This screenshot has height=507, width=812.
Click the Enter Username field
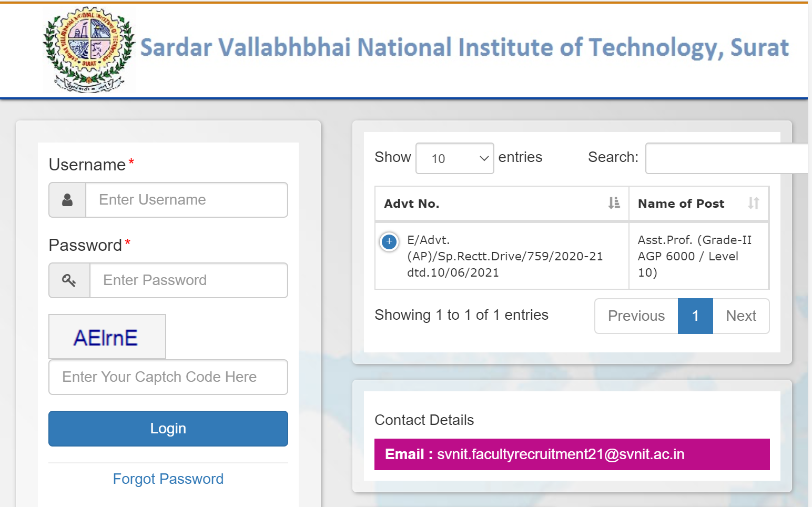186,200
